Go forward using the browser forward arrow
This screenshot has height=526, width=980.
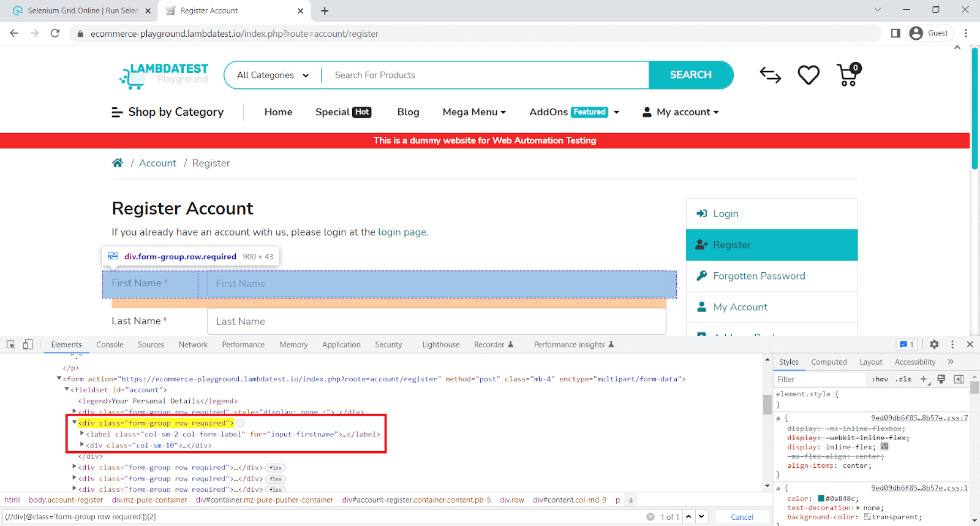[34, 33]
